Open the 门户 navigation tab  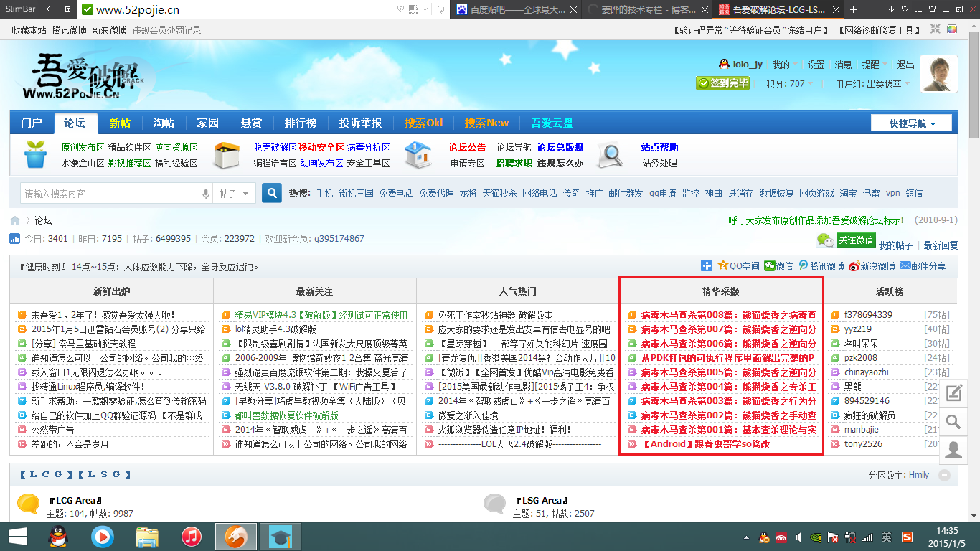click(x=32, y=123)
